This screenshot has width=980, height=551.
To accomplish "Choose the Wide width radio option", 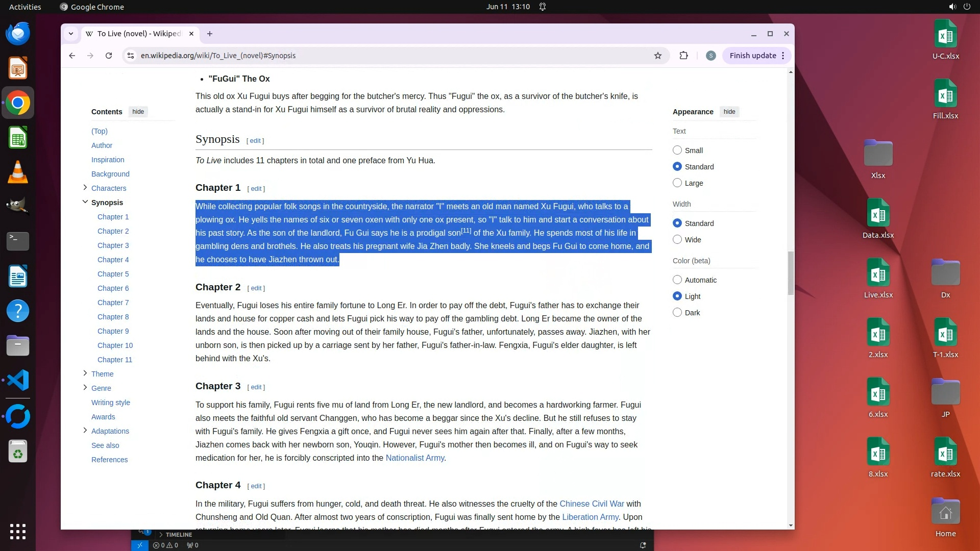I will click(x=677, y=239).
